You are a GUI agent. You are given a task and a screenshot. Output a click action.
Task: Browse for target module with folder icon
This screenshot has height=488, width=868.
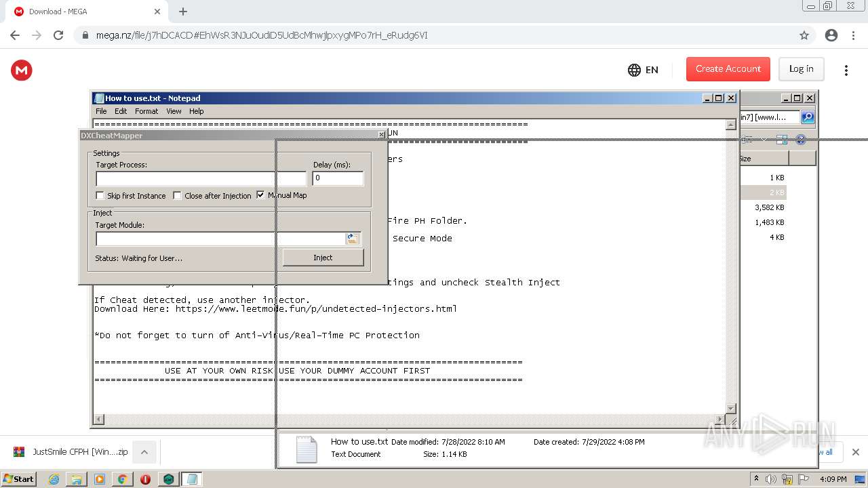click(352, 239)
